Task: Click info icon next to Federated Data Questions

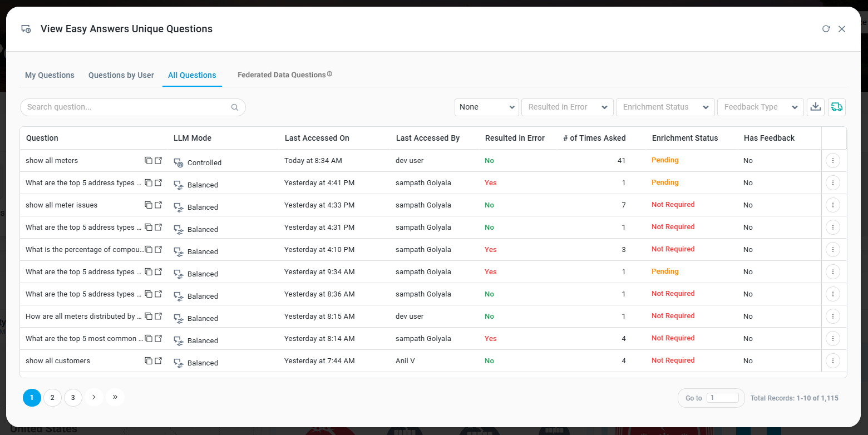Action: (329, 74)
